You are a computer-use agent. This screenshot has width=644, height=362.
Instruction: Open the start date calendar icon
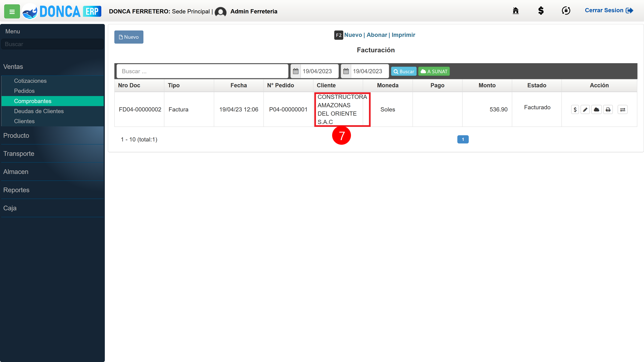point(296,71)
